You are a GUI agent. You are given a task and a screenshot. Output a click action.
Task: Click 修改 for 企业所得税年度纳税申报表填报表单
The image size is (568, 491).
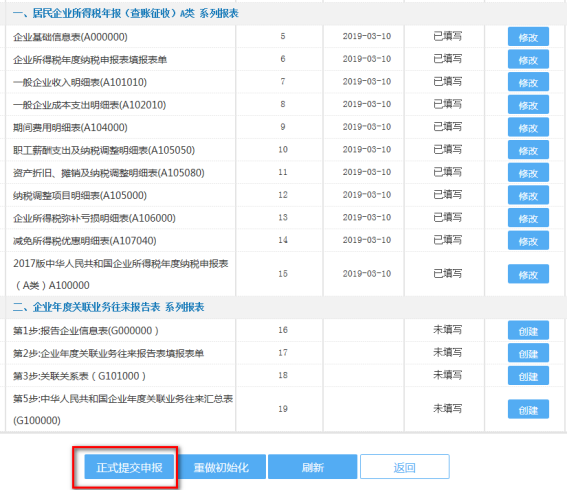[x=528, y=59]
